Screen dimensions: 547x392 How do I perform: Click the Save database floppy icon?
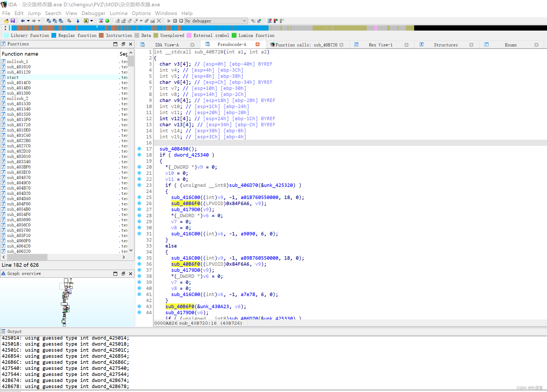(x=13, y=21)
